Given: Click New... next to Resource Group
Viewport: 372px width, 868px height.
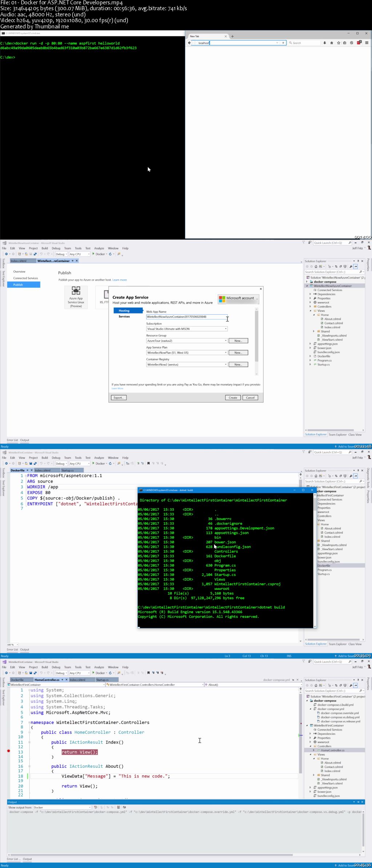Looking at the screenshot, I should 238,341.
